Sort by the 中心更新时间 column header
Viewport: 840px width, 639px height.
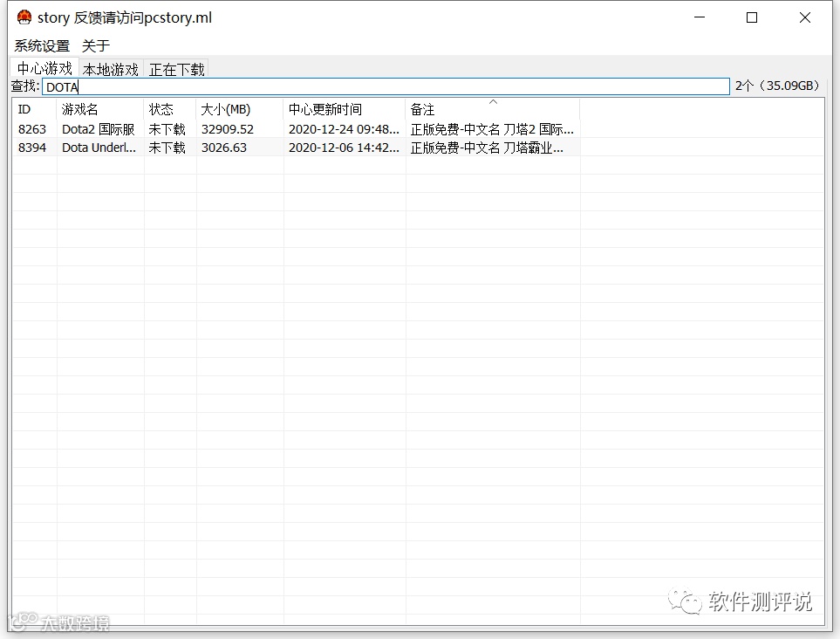pos(345,109)
